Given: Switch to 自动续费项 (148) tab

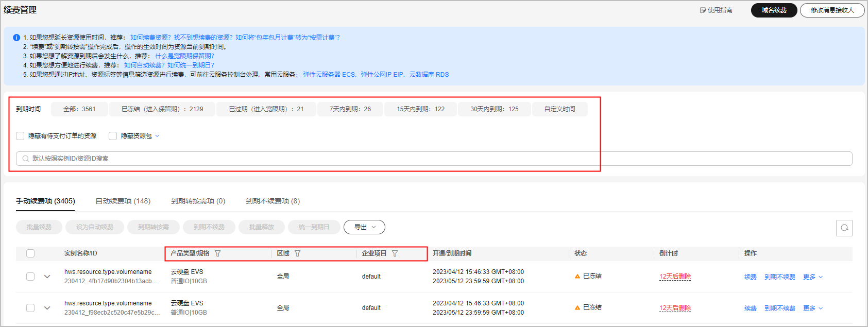Looking at the screenshot, I should pyautogui.click(x=123, y=201).
